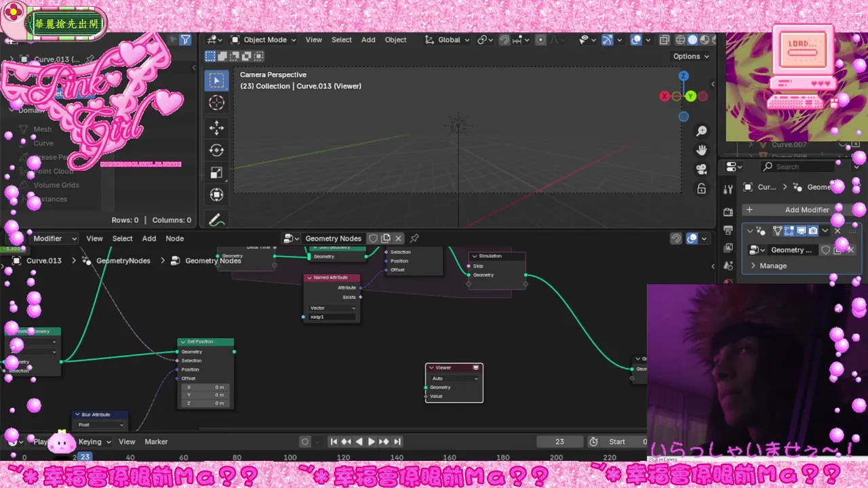Click the hand Pan view gizmo

pos(702,150)
